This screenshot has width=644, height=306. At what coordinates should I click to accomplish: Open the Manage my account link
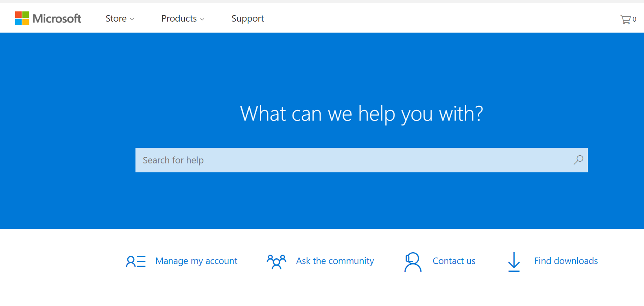(x=196, y=261)
